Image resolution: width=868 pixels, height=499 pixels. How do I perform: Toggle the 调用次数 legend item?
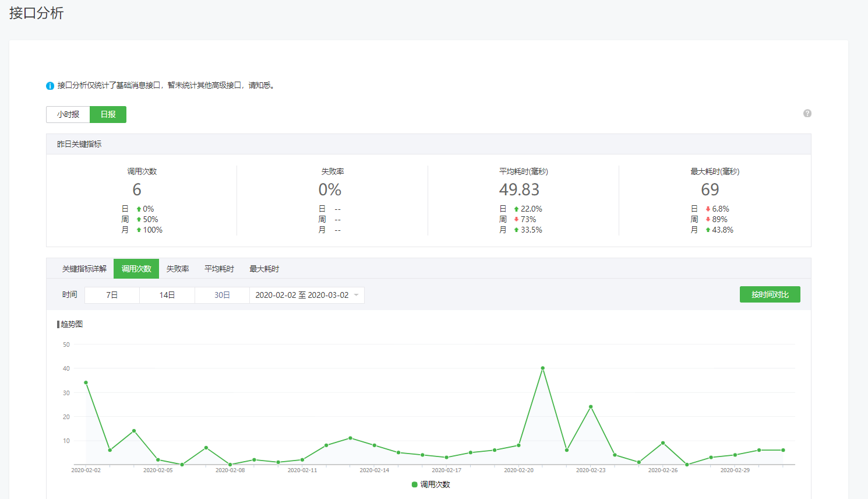431,484
